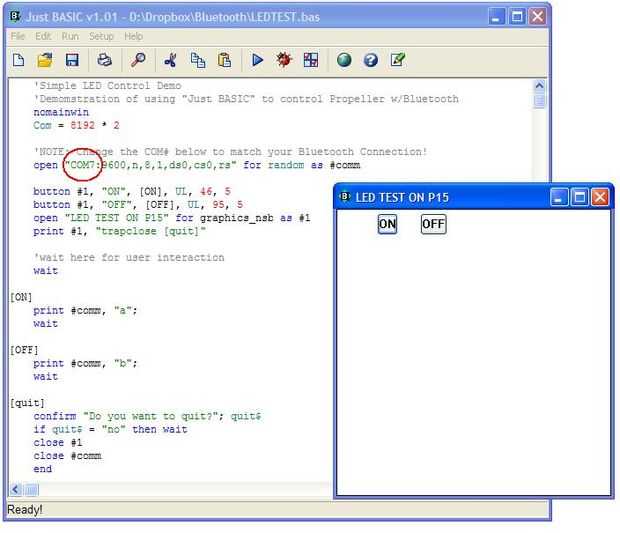
Task: Copy selection with the copy icon
Action: 198,60
